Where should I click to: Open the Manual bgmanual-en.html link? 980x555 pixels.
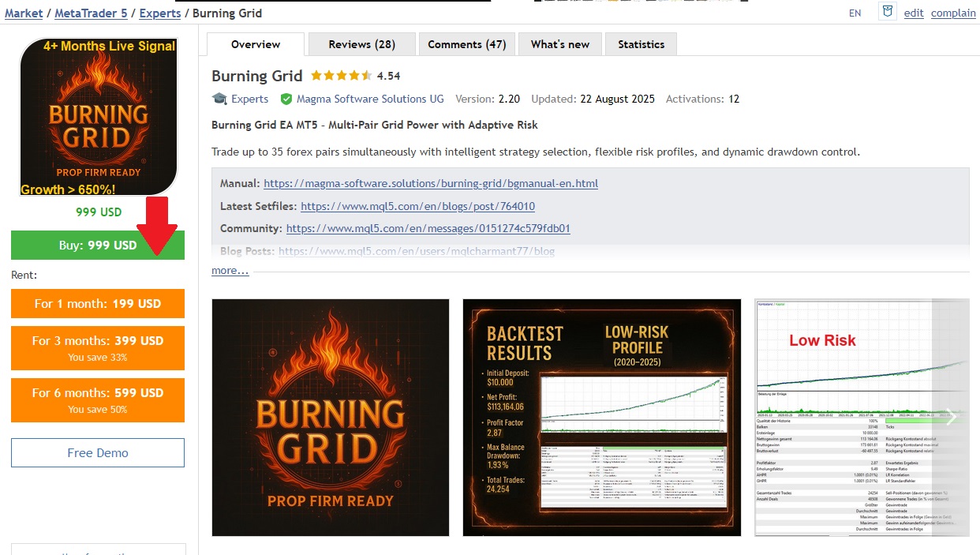pyautogui.click(x=430, y=183)
